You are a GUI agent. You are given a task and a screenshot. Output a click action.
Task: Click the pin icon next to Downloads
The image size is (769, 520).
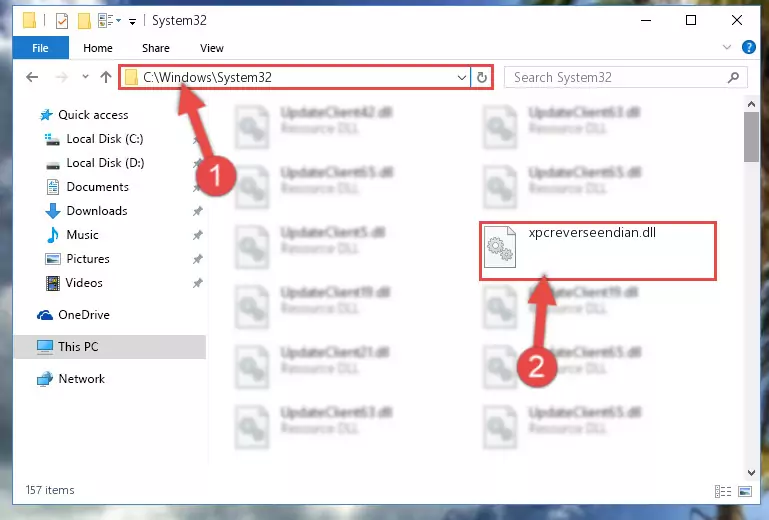pos(197,211)
